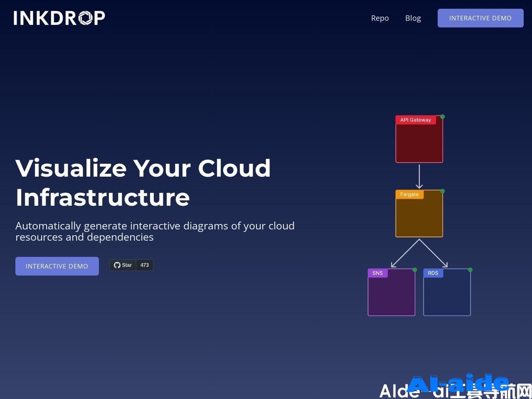This screenshot has width=532, height=399.
Task: Select the Fargate diagram node
Action: (419, 214)
